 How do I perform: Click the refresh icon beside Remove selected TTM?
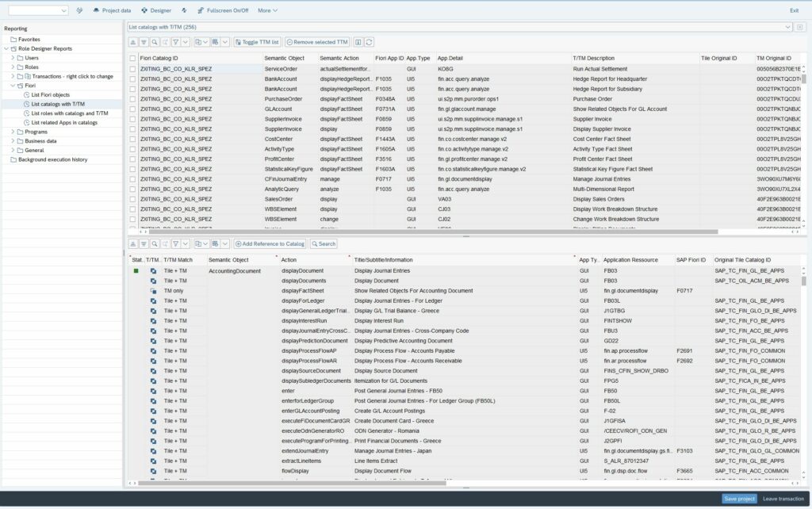[x=370, y=42]
